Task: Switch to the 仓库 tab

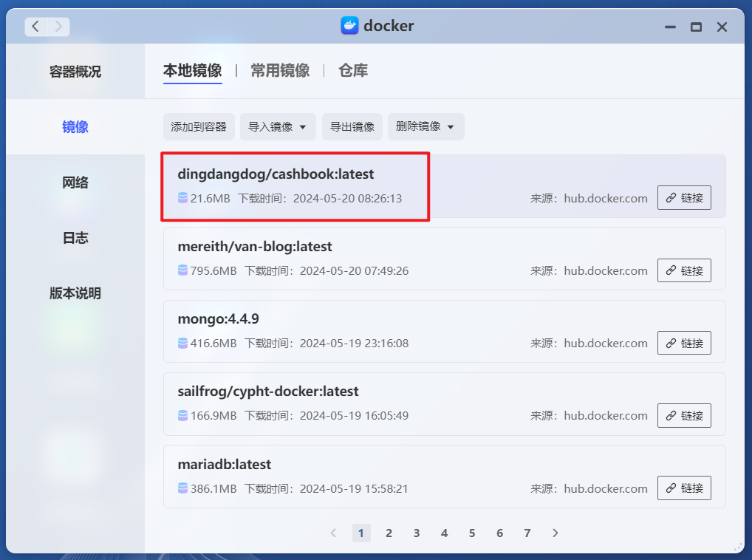Action: click(x=353, y=70)
